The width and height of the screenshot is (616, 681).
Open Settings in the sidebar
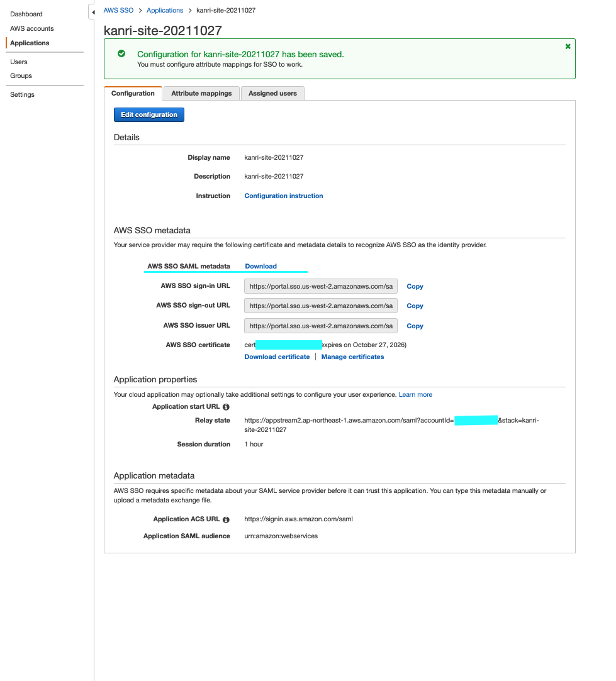(x=22, y=94)
